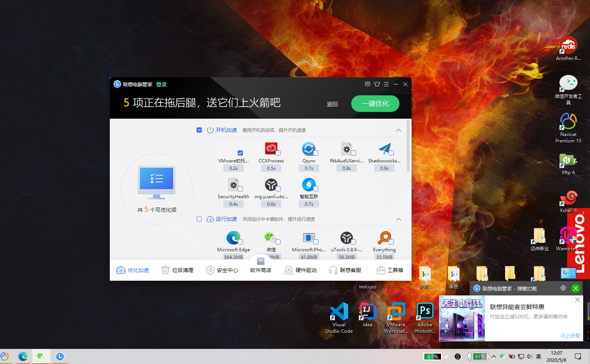Click the volume speaker tray icon

530,356
